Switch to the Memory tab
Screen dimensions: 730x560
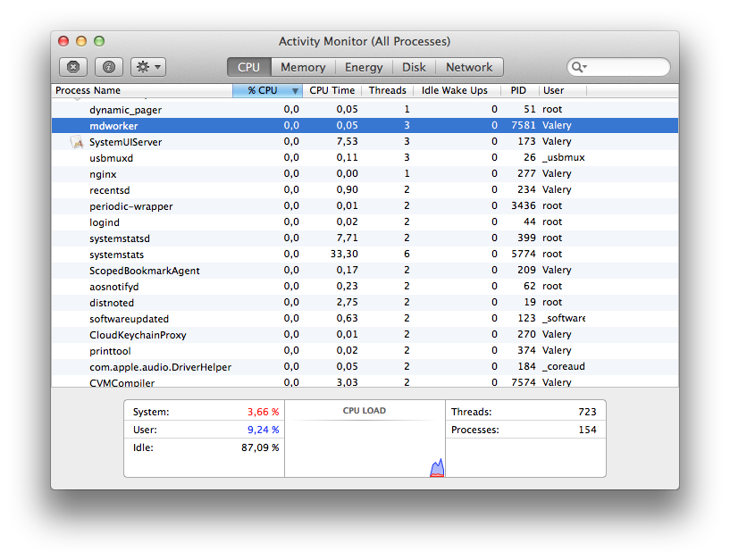click(x=303, y=67)
